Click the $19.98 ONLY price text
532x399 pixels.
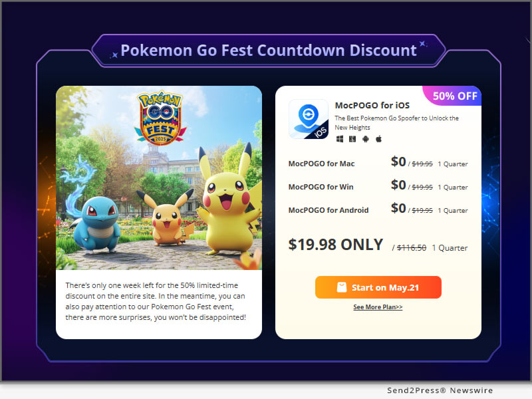pyautogui.click(x=336, y=245)
